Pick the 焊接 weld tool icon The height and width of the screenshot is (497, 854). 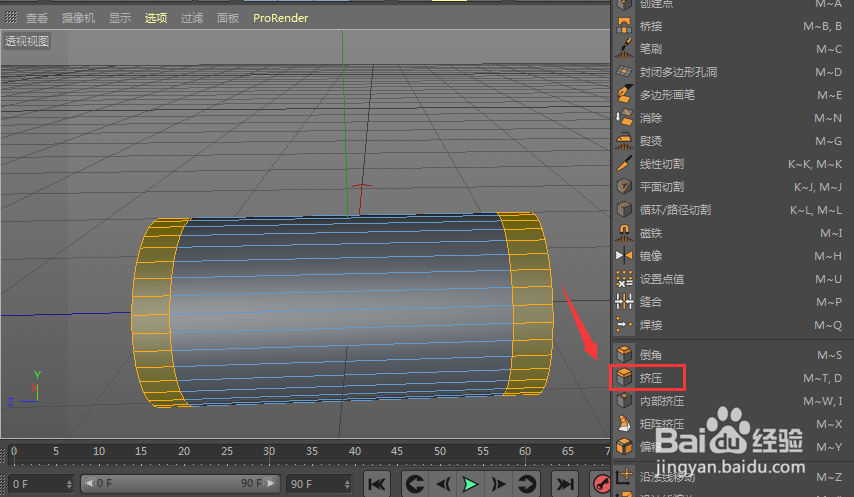click(624, 325)
